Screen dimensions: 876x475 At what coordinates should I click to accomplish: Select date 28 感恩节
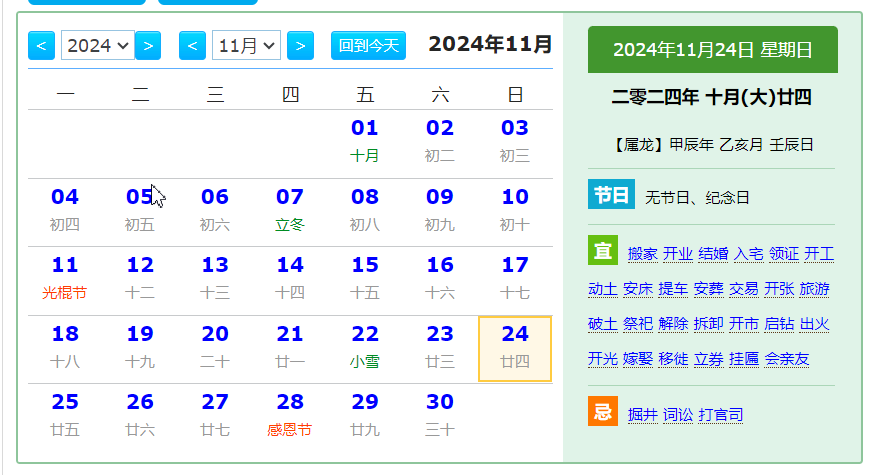pyautogui.click(x=290, y=415)
